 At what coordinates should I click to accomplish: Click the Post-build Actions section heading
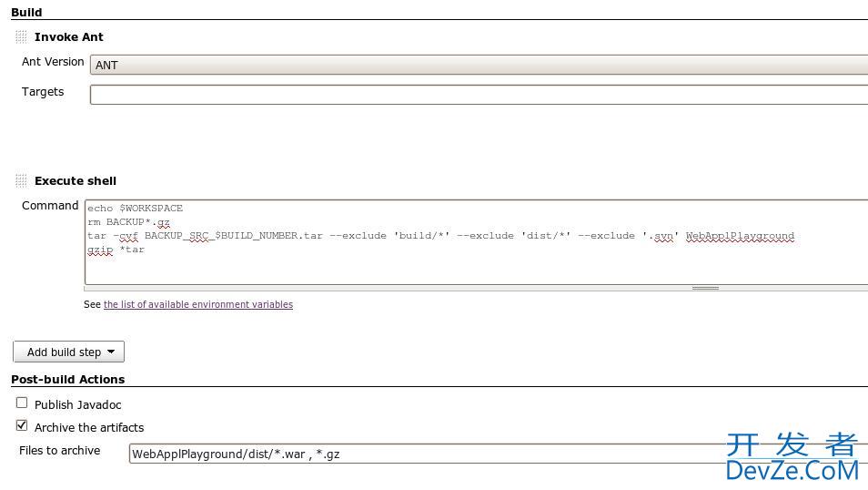click(67, 379)
